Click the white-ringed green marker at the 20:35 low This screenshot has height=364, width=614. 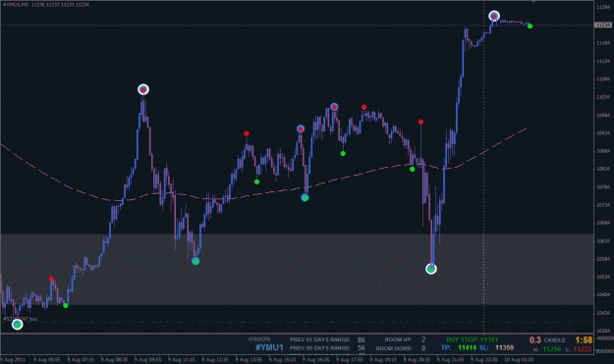431,269
